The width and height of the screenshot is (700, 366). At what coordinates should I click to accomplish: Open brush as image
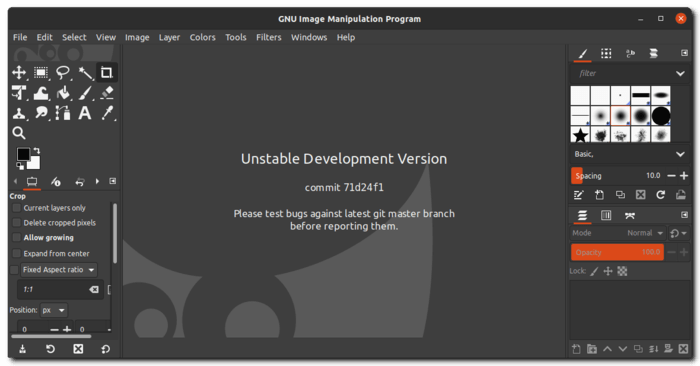click(681, 195)
